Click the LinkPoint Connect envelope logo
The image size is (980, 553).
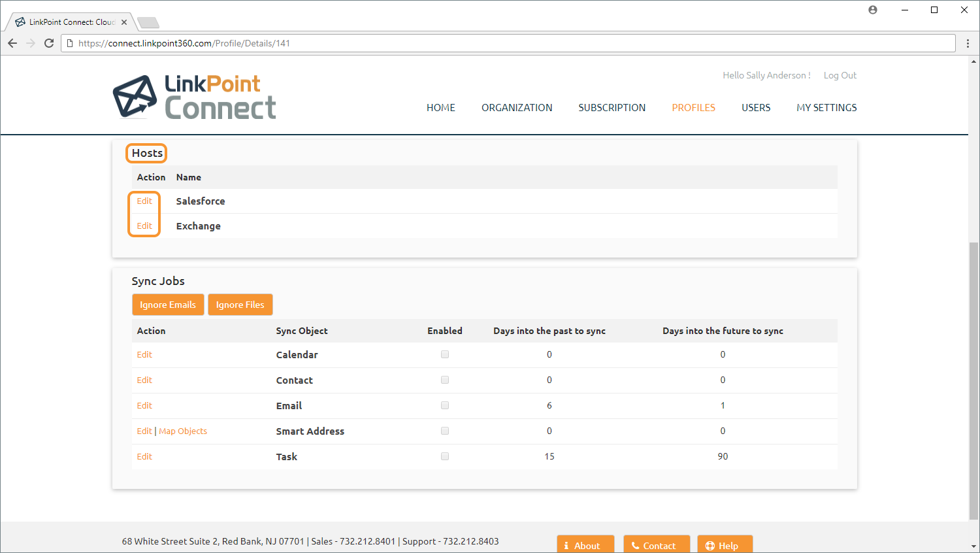pyautogui.click(x=135, y=97)
